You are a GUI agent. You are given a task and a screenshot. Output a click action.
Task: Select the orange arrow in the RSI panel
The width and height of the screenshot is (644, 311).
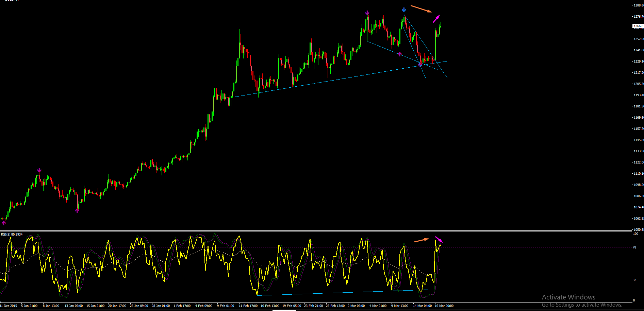422,240
